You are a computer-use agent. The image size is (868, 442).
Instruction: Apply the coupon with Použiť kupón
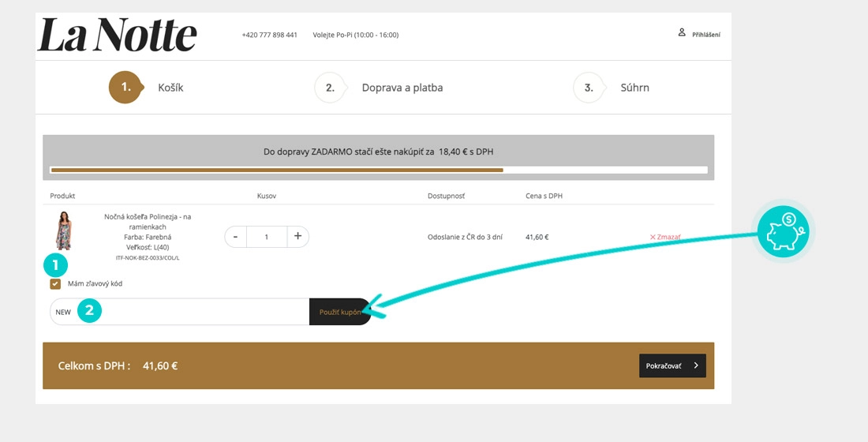[340, 312]
